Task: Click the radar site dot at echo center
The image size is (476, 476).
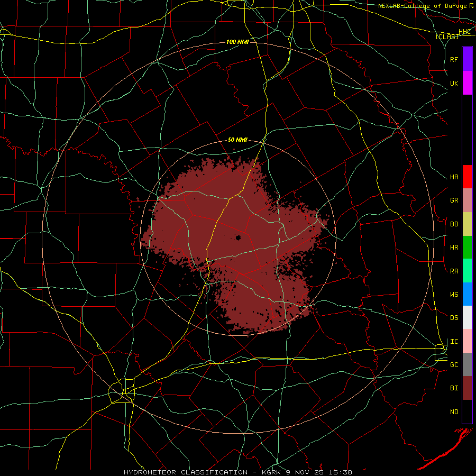Action: click(x=238, y=237)
